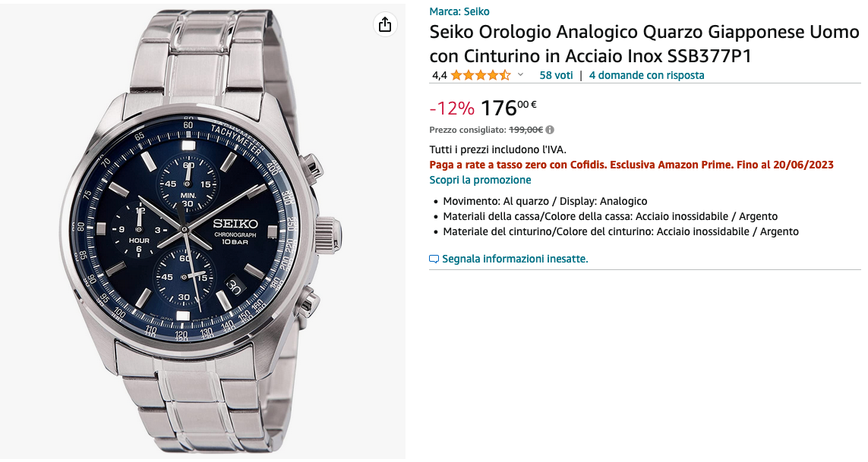This screenshot has width=868, height=462.
Task: Click the struck-through 199,00€ price
Action: (526, 130)
